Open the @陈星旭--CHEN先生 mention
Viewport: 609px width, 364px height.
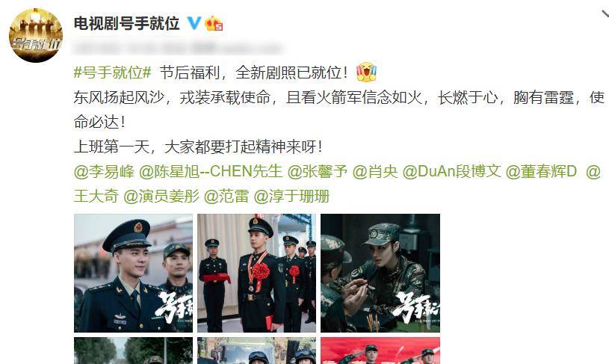[211, 171]
